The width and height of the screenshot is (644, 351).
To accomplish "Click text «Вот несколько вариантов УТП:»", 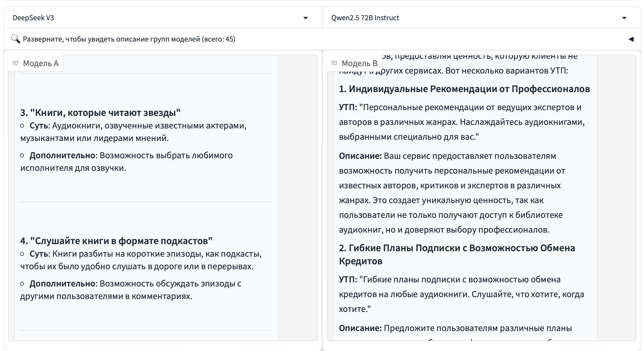I will click(507, 71).
